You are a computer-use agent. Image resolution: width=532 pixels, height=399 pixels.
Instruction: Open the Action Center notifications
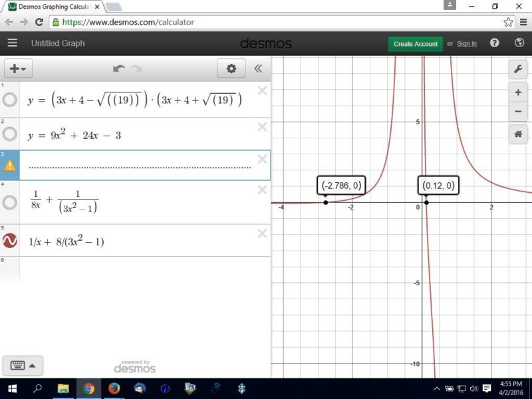(487, 389)
